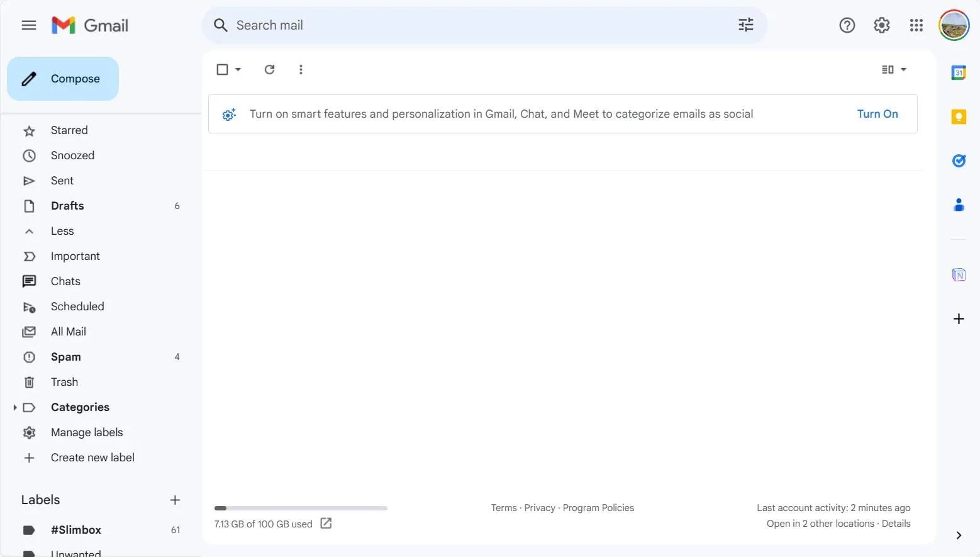Click Turn On for smart features
This screenshot has height=557, width=980.
[877, 114]
